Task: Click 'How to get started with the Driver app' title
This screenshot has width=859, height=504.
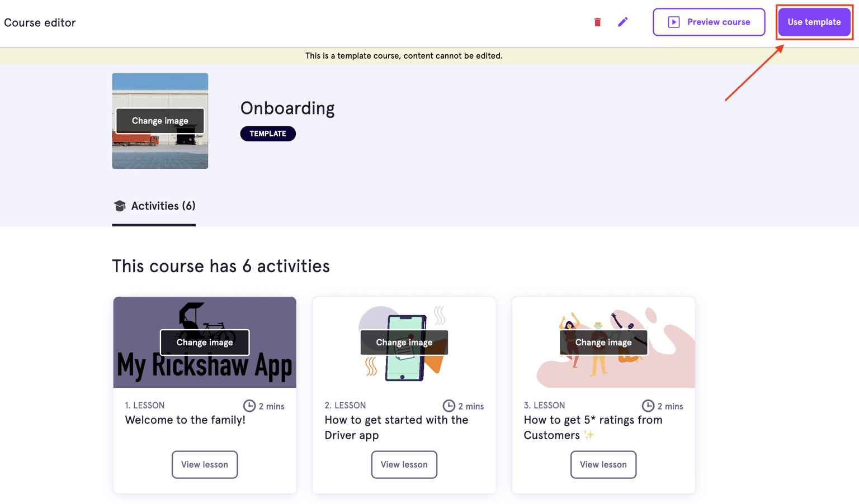Action: coord(397,427)
